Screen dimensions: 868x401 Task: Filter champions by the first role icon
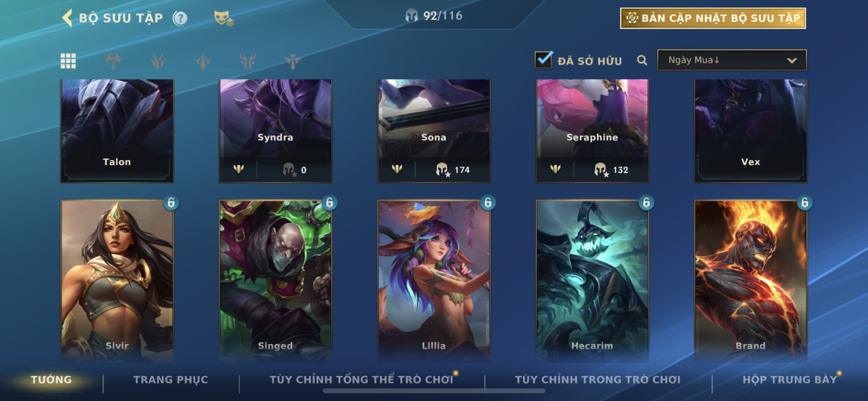click(113, 61)
